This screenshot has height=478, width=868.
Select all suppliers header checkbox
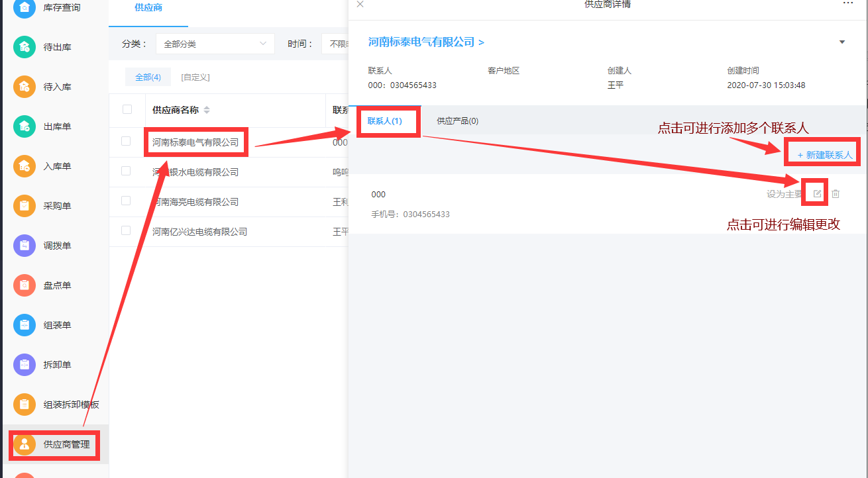(127, 110)
